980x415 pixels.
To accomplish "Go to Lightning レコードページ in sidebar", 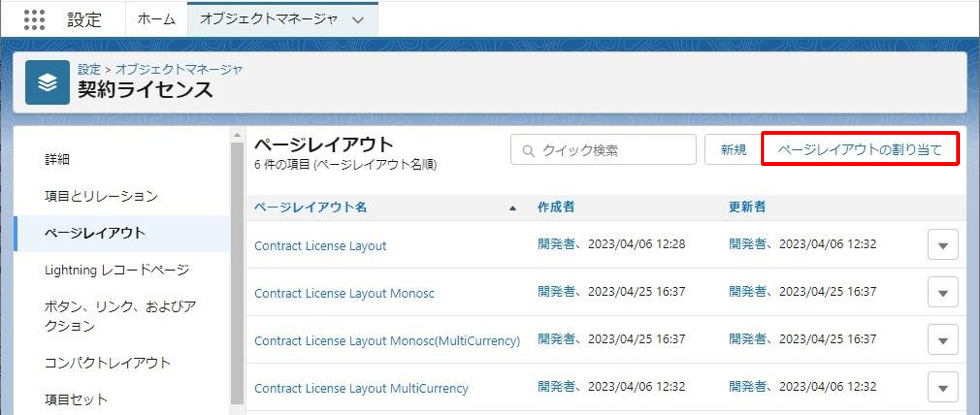I will pyautogui.click(x=117, y=270).
